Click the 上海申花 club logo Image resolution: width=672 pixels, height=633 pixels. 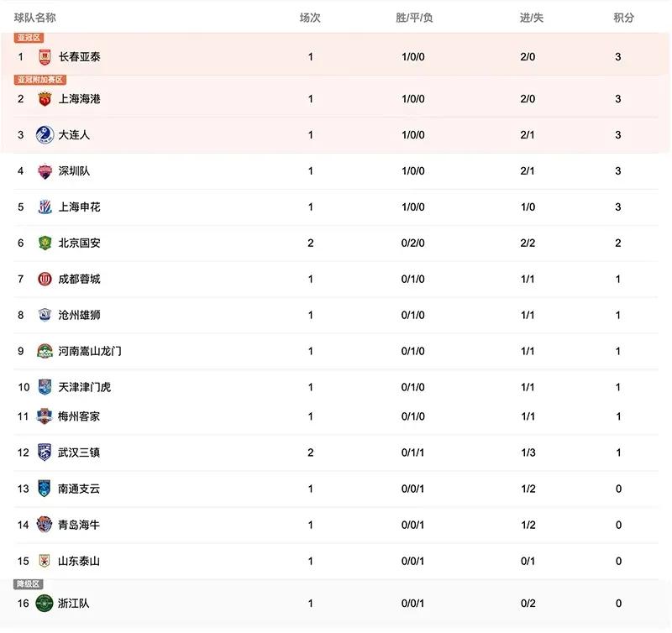45,207
